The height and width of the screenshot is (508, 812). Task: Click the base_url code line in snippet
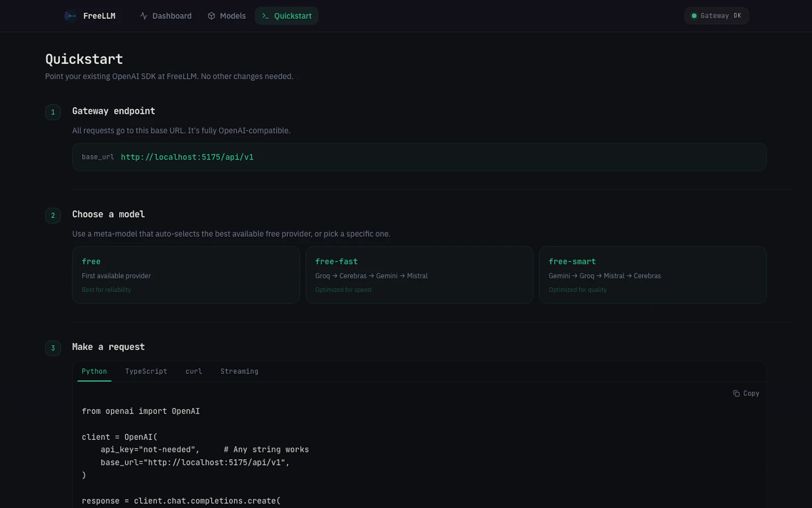pos(195,462)
